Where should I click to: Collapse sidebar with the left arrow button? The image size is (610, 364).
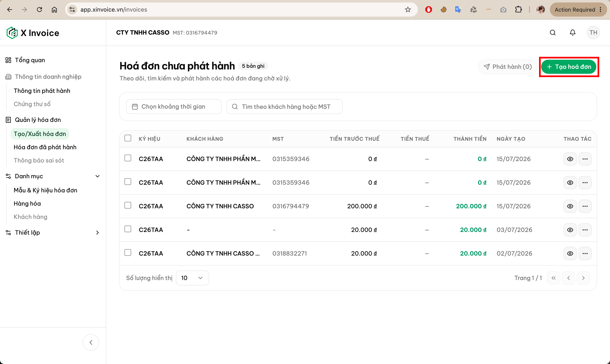pos(91,342)
